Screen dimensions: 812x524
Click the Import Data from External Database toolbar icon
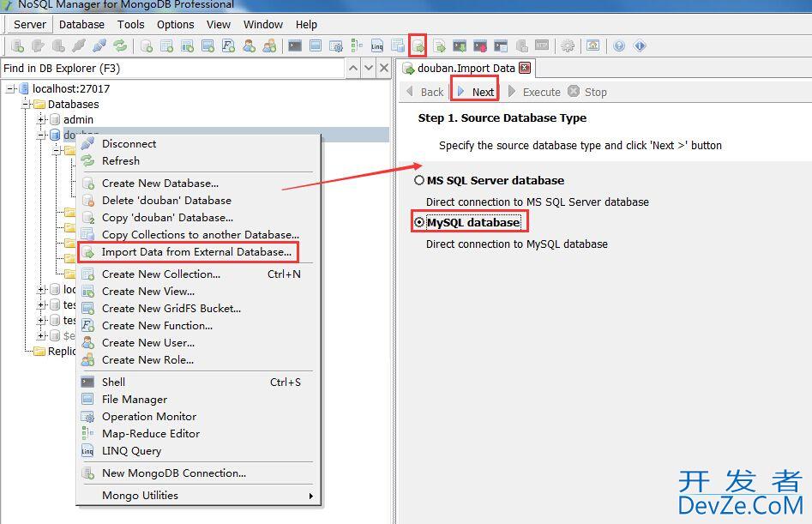418,46
